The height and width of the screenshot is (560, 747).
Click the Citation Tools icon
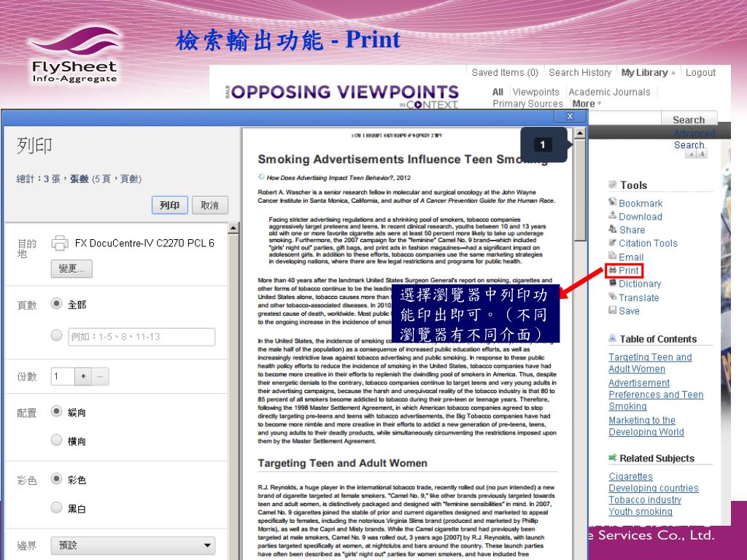(613, 242)
